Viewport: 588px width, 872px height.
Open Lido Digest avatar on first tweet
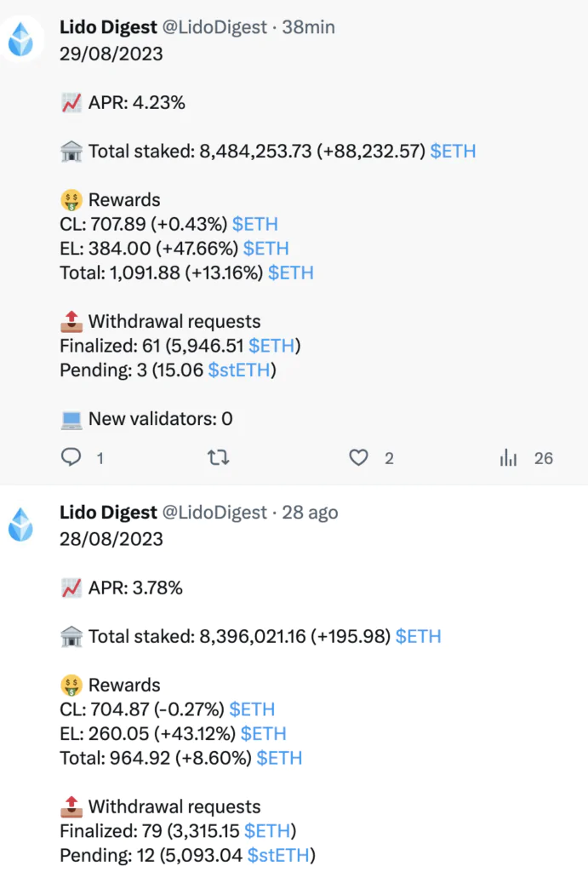click(21, 39)
